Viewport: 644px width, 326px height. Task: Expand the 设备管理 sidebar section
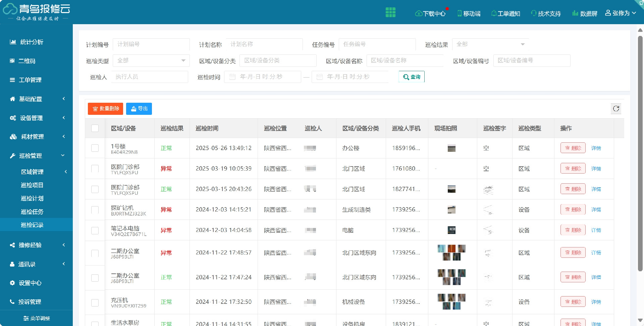point(32,118)
